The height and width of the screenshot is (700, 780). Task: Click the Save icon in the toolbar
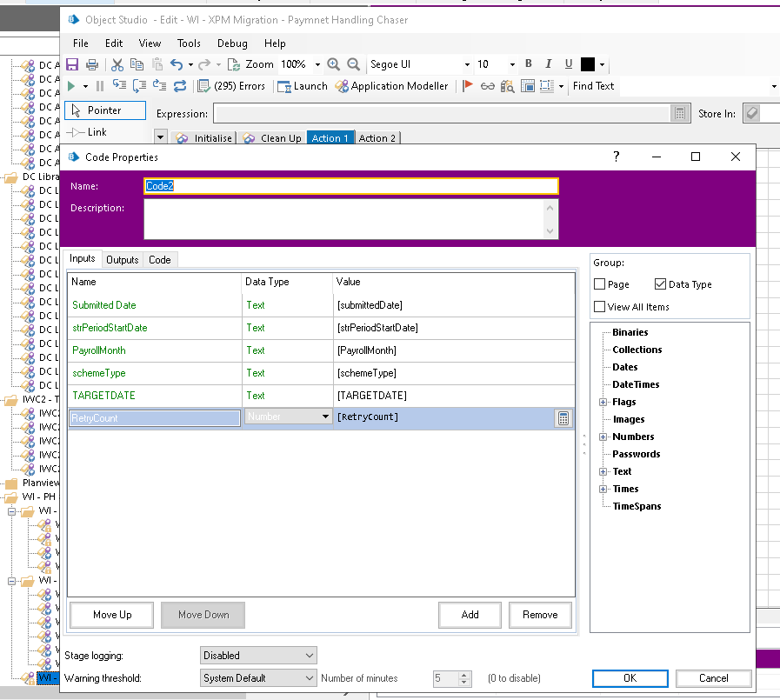click(72, 64)
